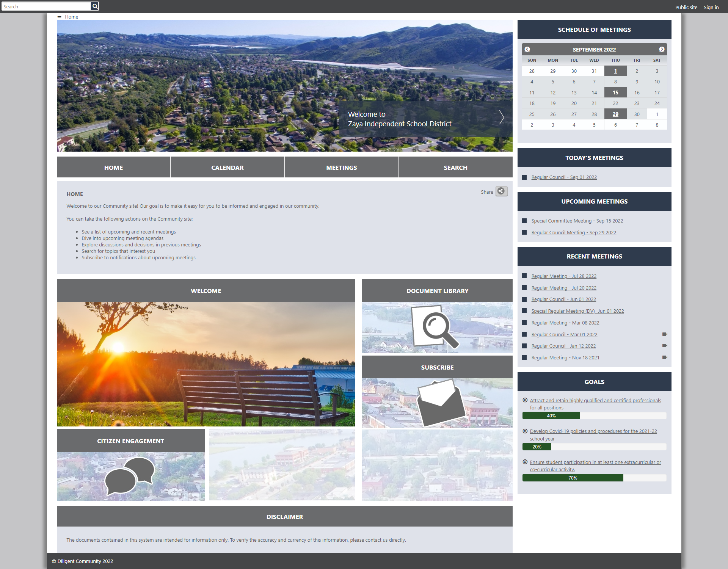The width and height of the screenshot is (728, 569).
Task: Open the Document Library magnifier tile
Action: [x=437, y=327]
